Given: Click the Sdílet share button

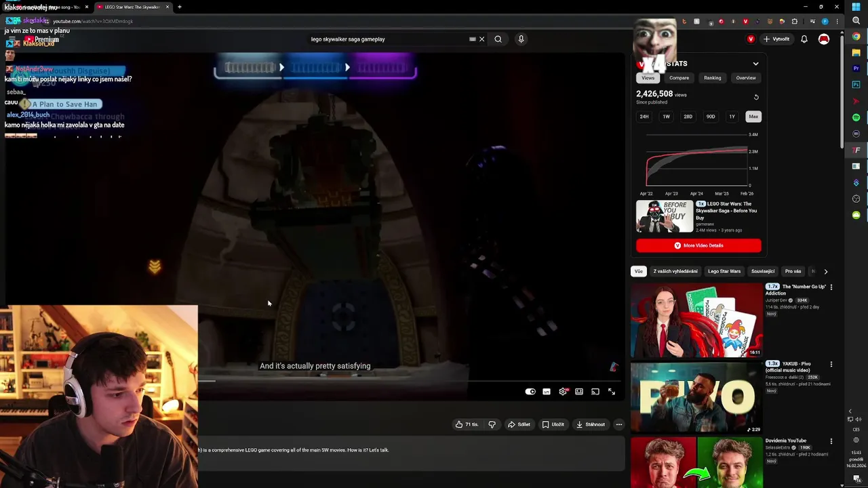Looking at the screenshot, I should 518,424.
